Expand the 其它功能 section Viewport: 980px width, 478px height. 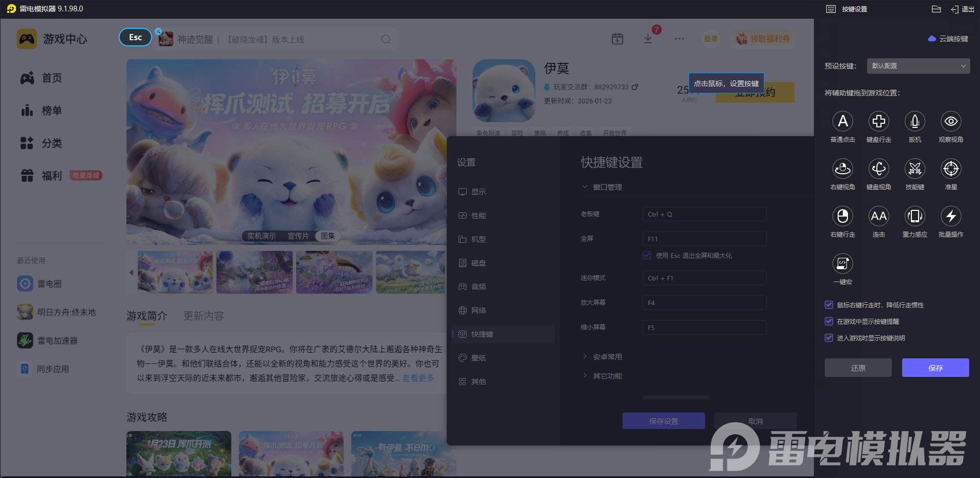602,376
